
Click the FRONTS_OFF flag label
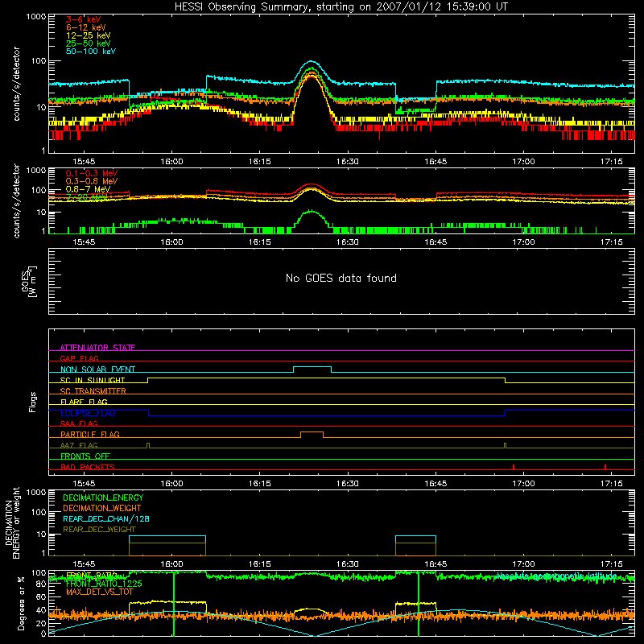85,456
